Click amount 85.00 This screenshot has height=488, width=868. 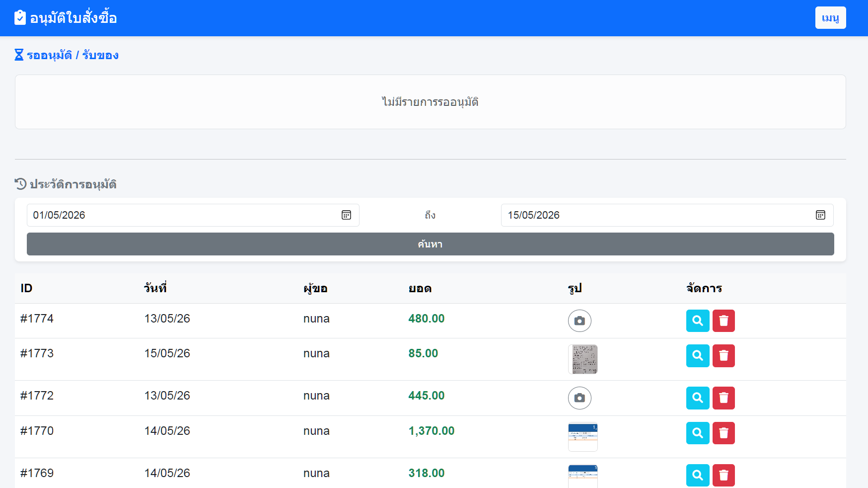point(423,353)
